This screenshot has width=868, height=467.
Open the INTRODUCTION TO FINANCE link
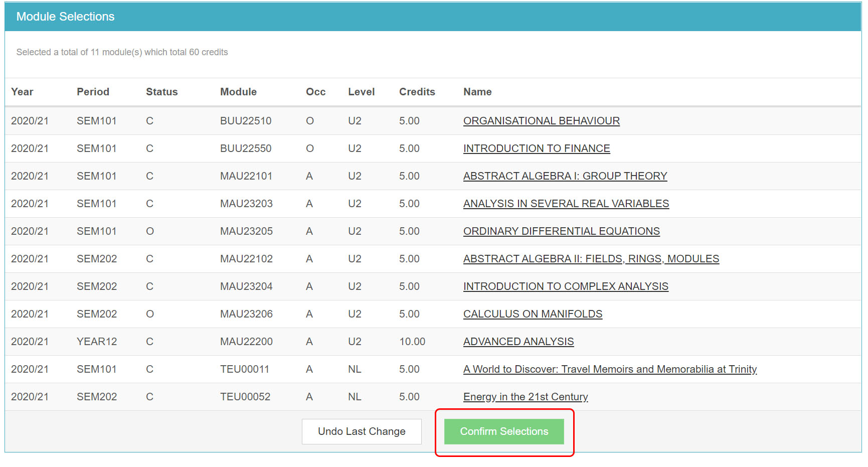click(537, 148)
